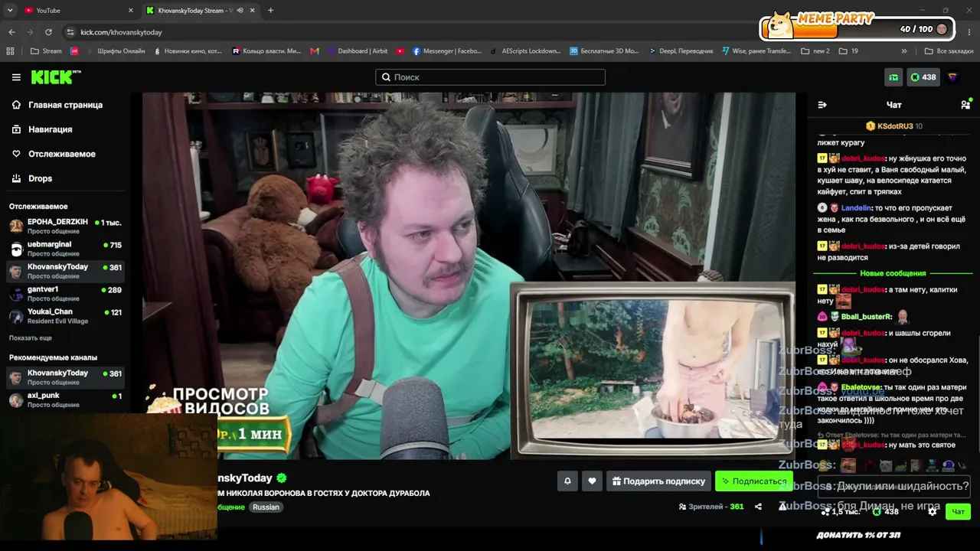Image resolution: width=980 pixels, height=551 pixels.
Task: Open the 19 bookmarks folder
Action: 848,51
